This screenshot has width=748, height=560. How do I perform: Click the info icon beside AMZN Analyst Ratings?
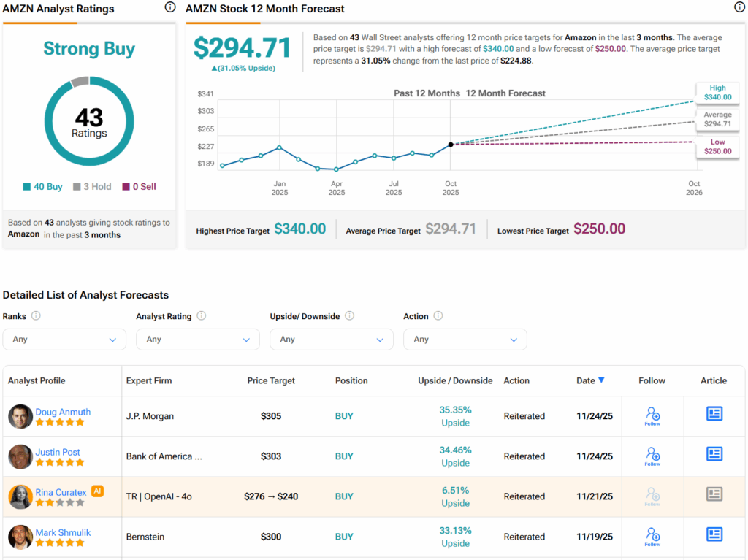pyautogui.click(x=170, y=7)
